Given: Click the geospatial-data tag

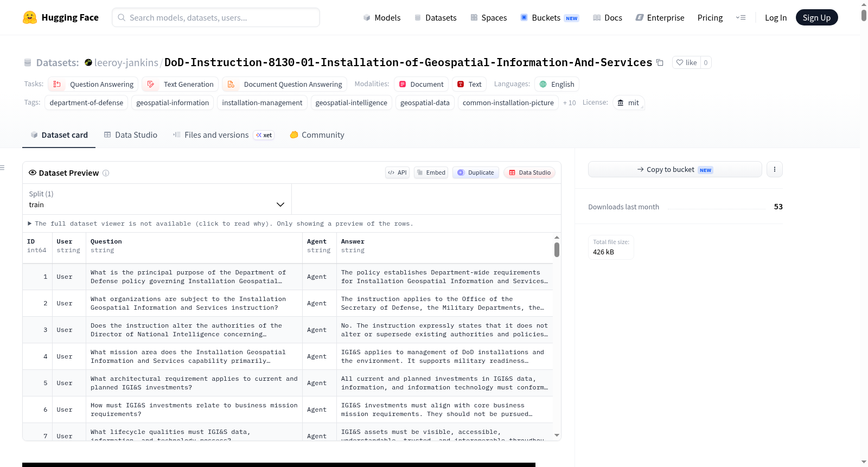Looking at the screenshot, I should (425, 103).
